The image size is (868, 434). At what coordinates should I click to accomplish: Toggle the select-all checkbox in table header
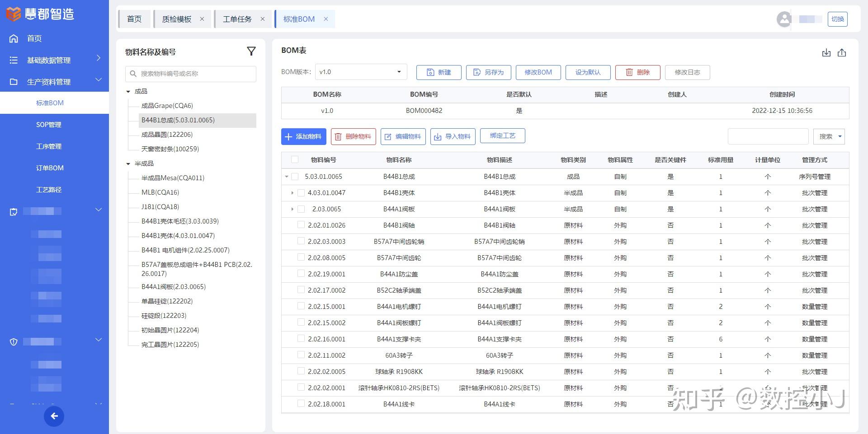(295, 159)
